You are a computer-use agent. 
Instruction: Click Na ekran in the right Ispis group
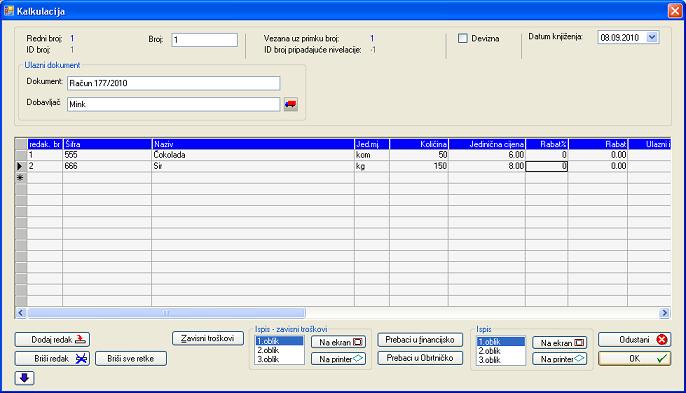[x=560, y=343]
